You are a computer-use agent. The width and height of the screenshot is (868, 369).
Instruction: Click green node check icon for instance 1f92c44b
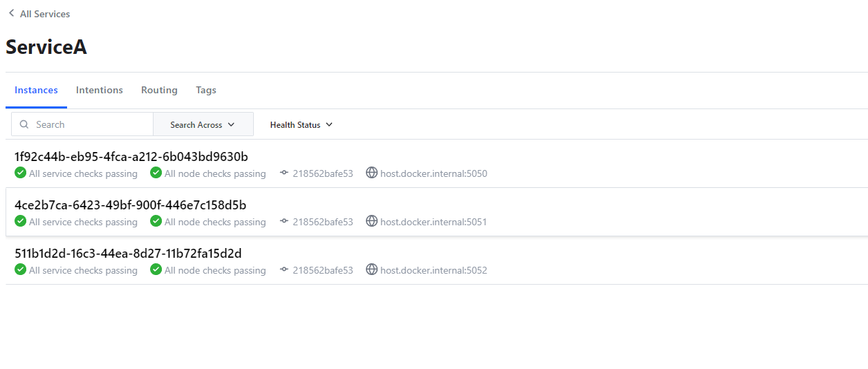[x=156, y=173]
